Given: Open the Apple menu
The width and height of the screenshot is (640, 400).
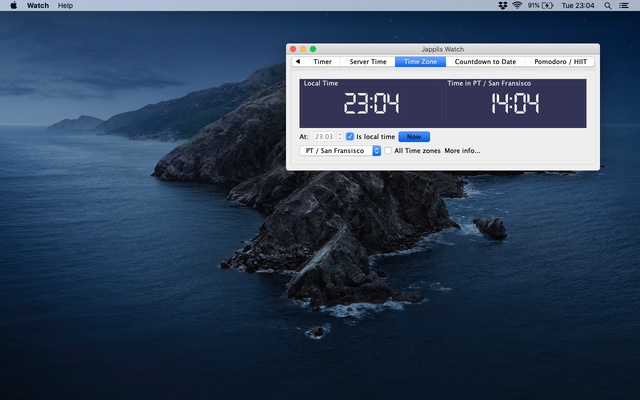Looking at the screenshot, I should pos(13,5).
